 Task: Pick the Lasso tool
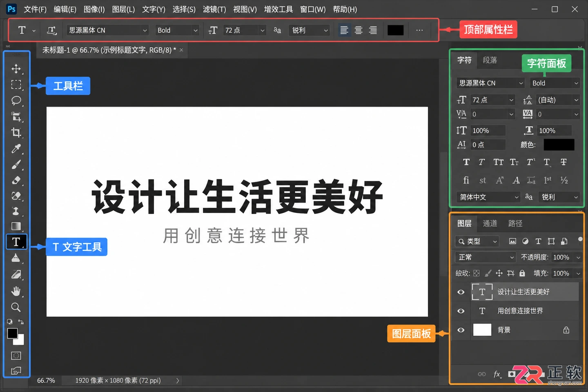click(16, 100)
